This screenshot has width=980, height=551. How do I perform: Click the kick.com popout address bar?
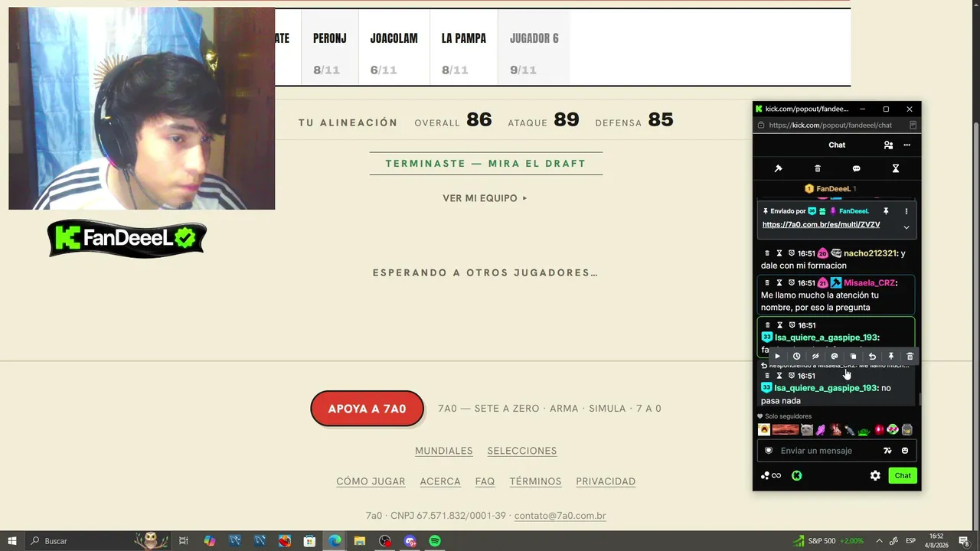pos(830,125)
